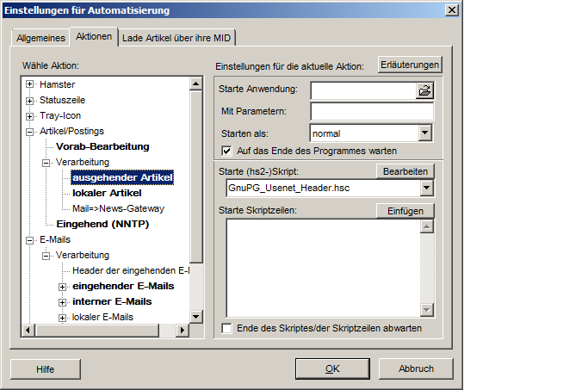The width and height of the screenshot is (588, 390).
Task: Collapse the Artikel/Postings tree node
Action: pos(30,131)
